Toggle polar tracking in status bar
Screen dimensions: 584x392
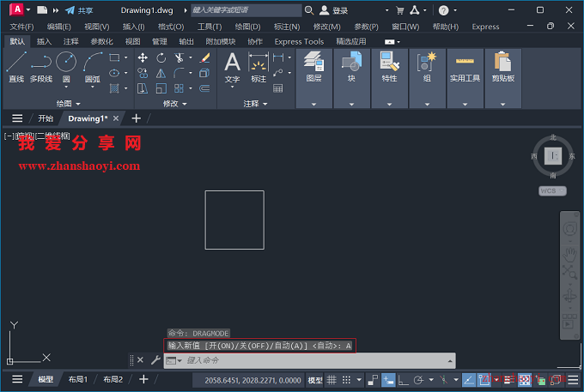[418, 380]
